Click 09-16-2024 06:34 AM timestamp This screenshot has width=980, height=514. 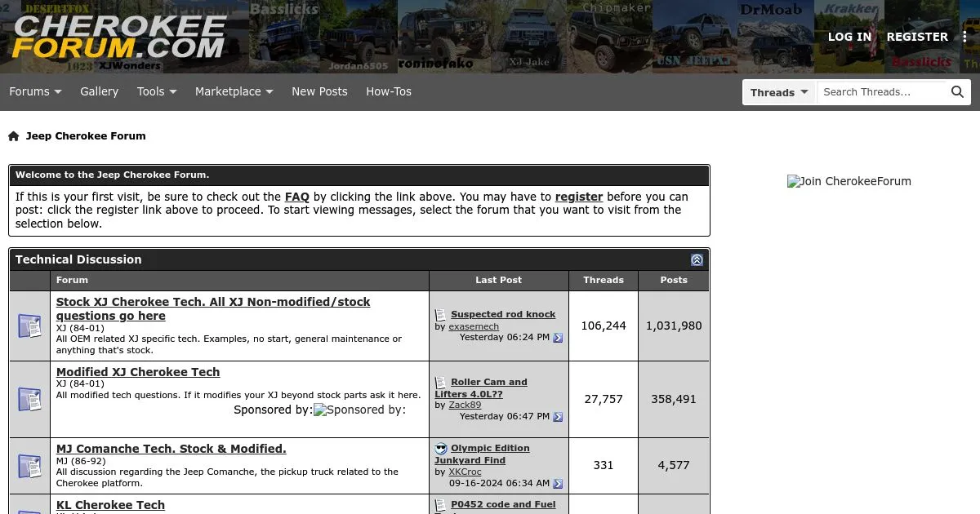pos(499,483)
